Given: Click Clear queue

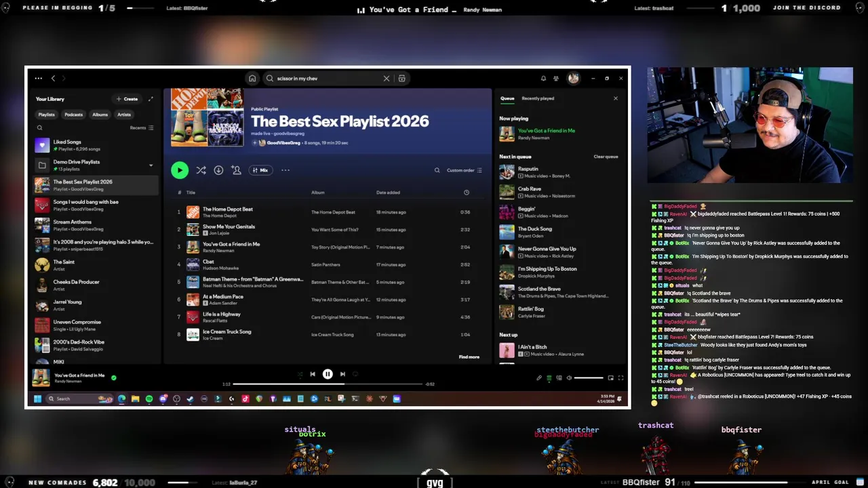Looking at the screenshot, I should tap(606, 157).
